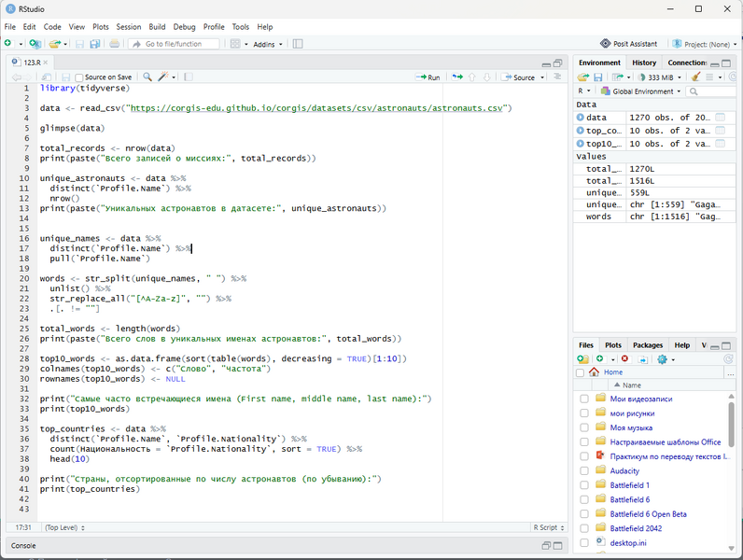Re-run previous code region icon
Screen dimensions: 743x560
[x=457, y=77]
